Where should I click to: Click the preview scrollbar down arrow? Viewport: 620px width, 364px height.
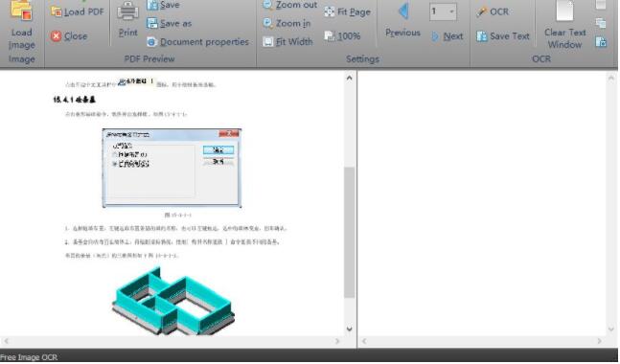pyautogui.click(x=349, y=329)
